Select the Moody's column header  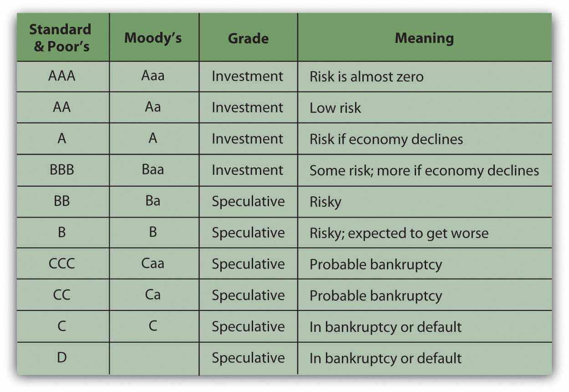tap(153, 38)
